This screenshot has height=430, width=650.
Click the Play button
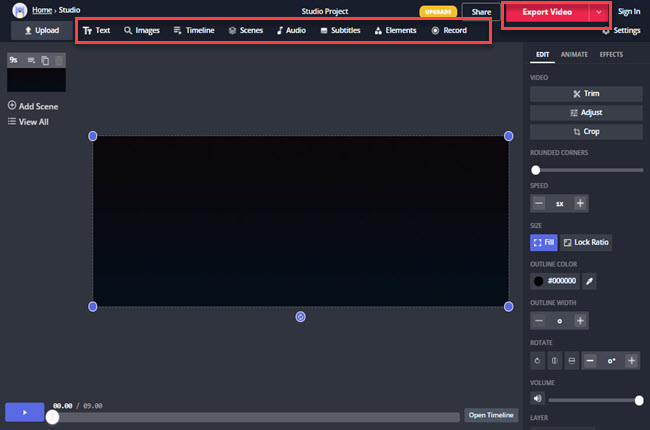point(24,412)
